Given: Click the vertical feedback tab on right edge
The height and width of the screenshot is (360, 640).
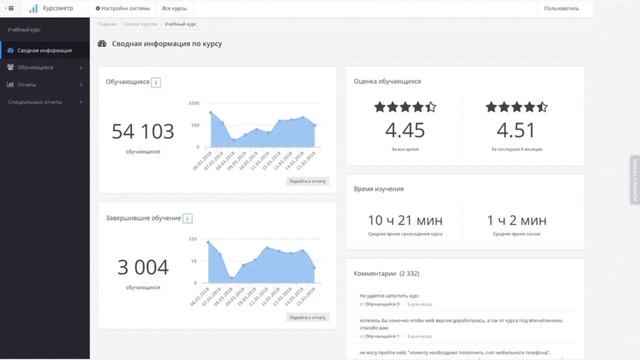Looking at the screenshot, I should pyautogui.click(x=635, y=180).
